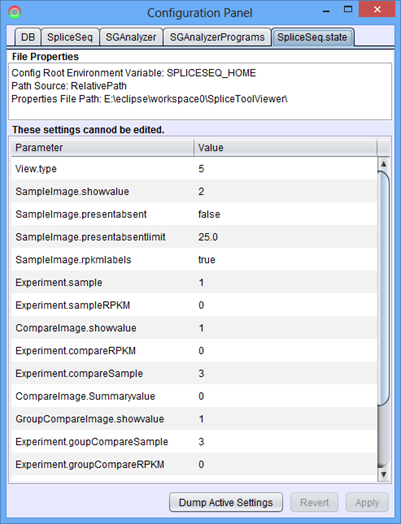Minimize the Configuration Panel window
Viewport: 401px width, 524px height.
click(x=326, y=11)
